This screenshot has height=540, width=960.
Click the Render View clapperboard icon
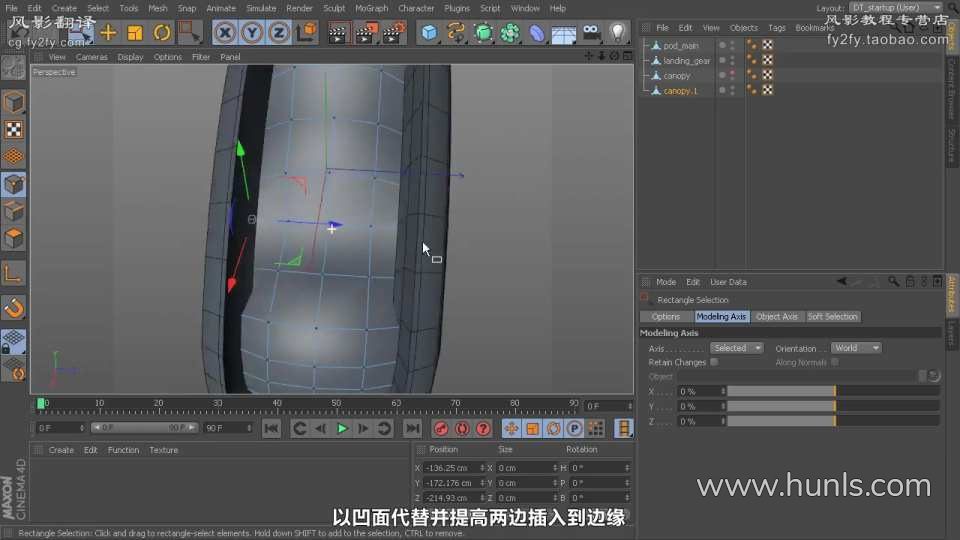tap(337, 33)
